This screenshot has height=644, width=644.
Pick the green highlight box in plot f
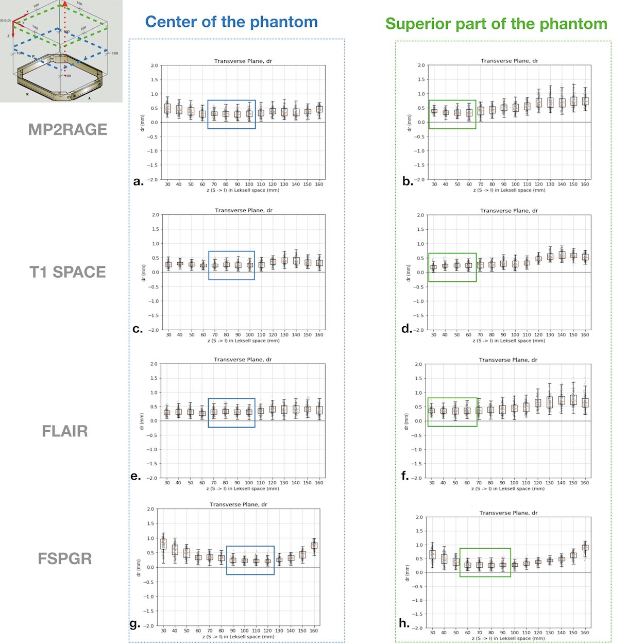point(452,412)
